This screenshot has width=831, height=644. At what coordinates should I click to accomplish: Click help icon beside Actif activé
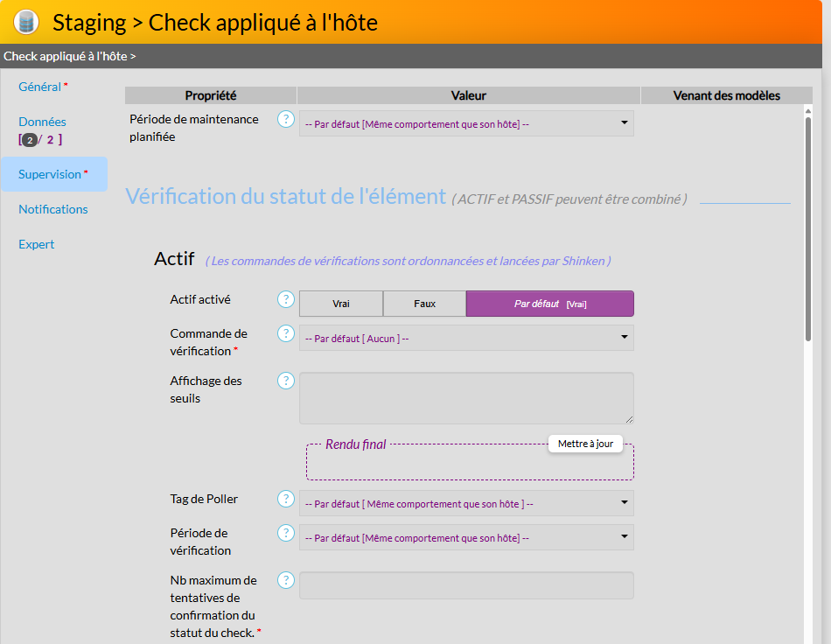[286, 299]
